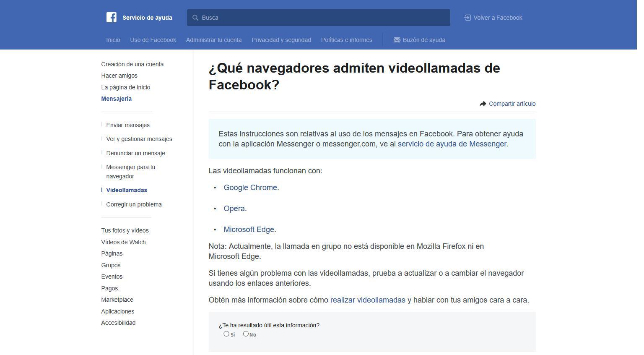Image resolution: width=644 pixels, height=355 pixels.
Task: Click the Volver a Facebook arrow icon
Action: point(467,18)
